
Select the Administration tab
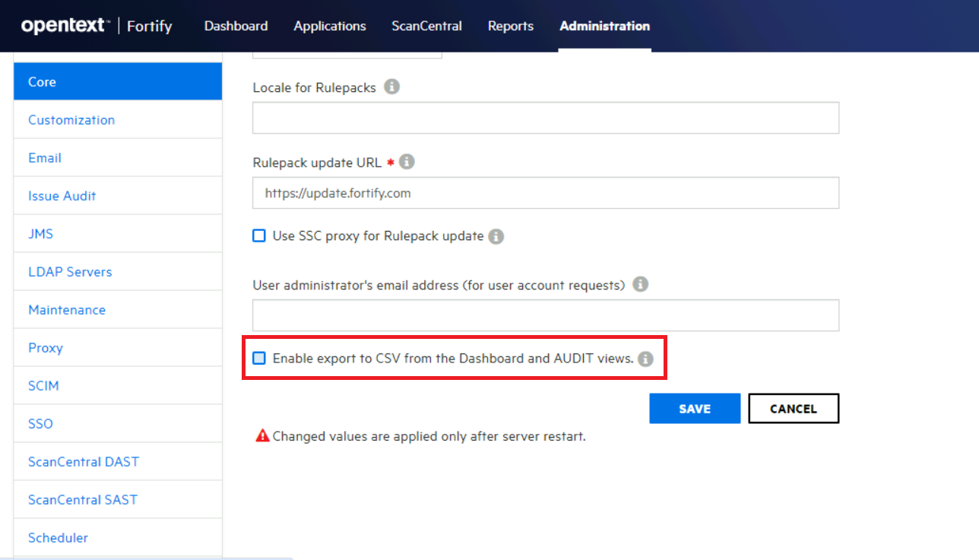coord(604,26)
